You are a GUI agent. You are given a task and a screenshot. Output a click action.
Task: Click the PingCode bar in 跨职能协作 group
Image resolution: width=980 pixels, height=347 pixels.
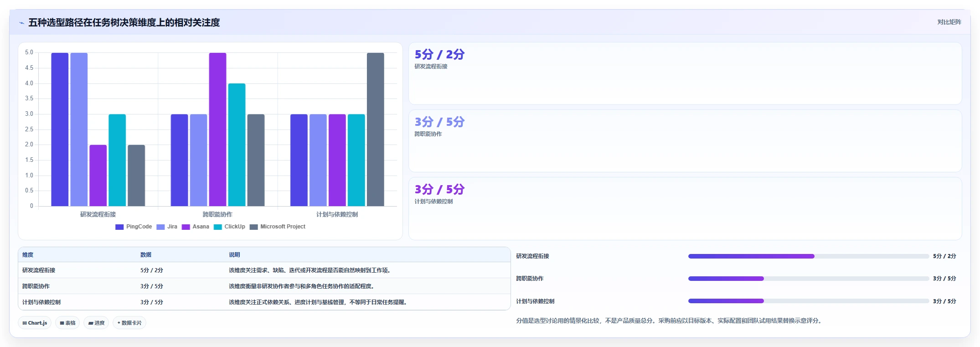179,160
